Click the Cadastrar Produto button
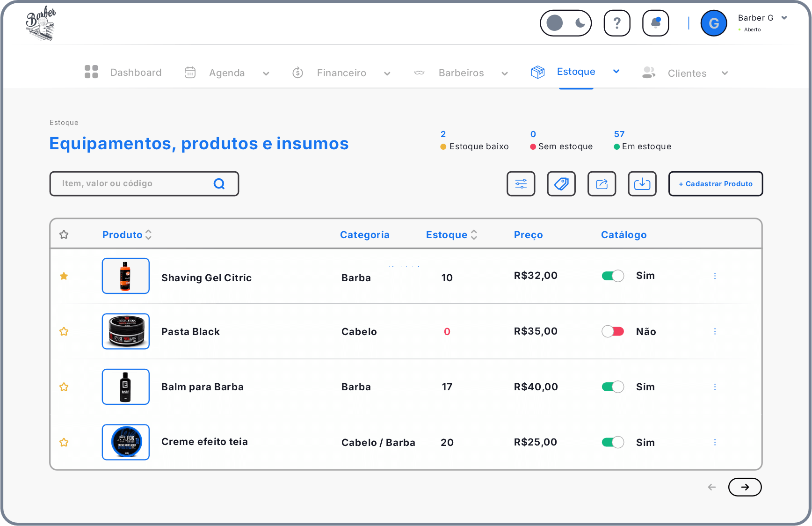The width and height of the screenshot is (812, 526). coord(715,183)
